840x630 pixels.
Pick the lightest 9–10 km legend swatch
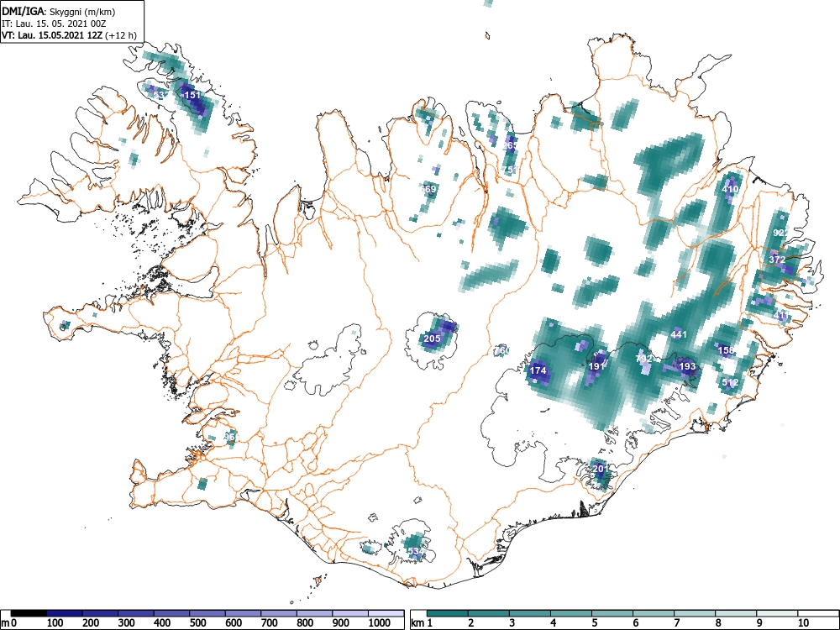point(777,613)
